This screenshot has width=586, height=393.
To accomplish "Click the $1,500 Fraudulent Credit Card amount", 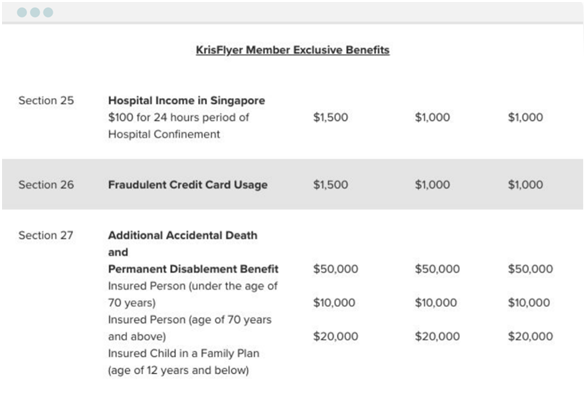I will 331,185.
